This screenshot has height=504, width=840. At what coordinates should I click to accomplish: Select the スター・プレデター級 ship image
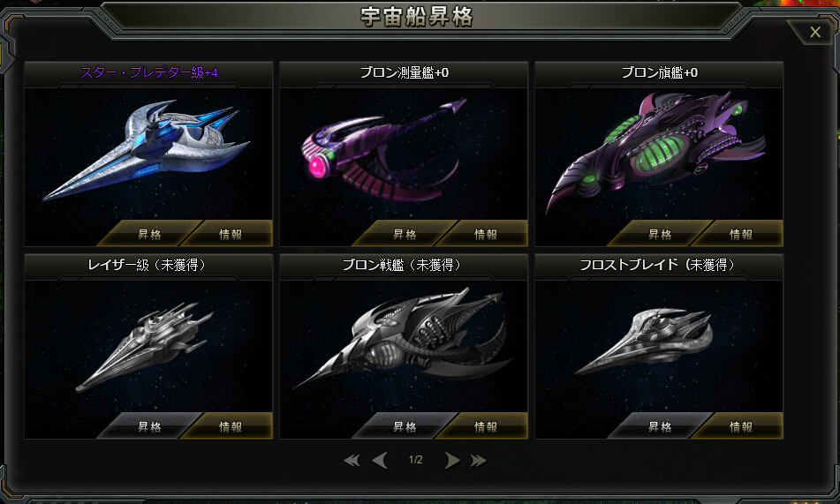pyautogui.click(x=146, y=150)
